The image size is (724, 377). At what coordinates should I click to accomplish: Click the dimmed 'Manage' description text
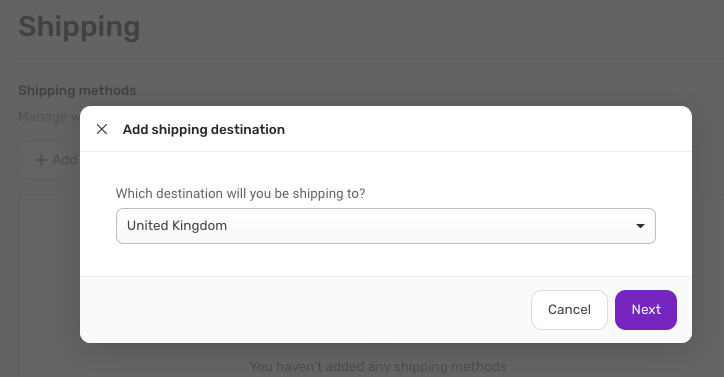42,116
